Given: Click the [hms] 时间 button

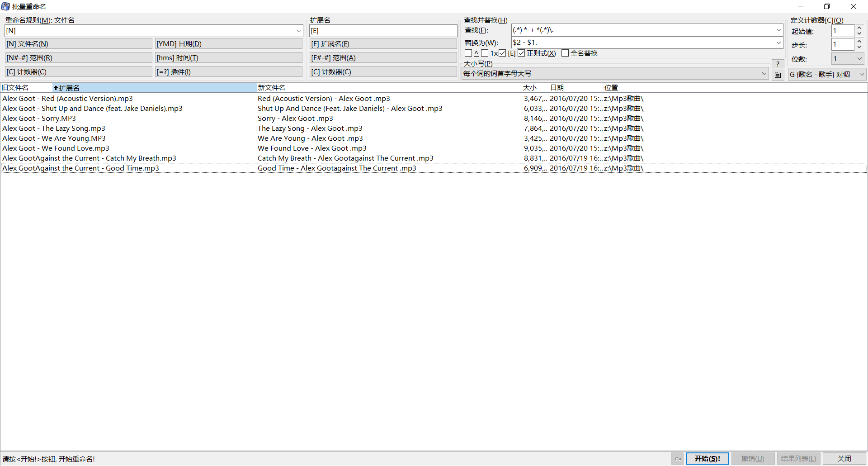Looking at the screenshot, I should pyautogui.click(x=229, y=58).
